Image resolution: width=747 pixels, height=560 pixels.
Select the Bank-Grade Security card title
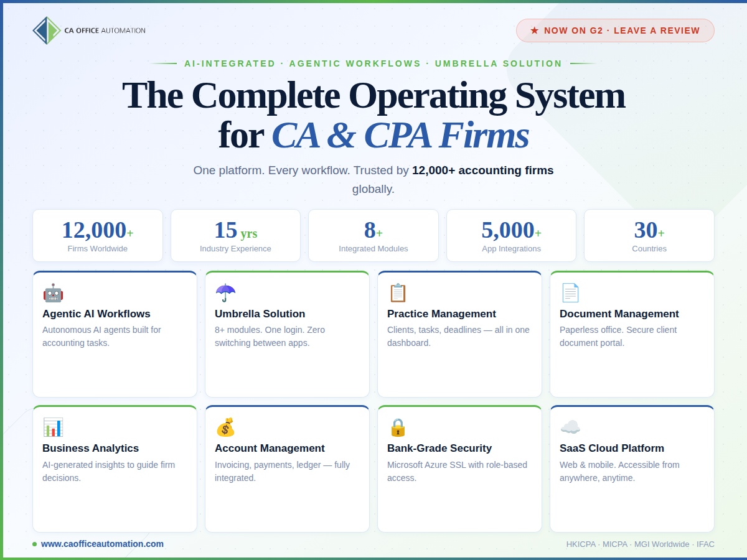(439, 448)
